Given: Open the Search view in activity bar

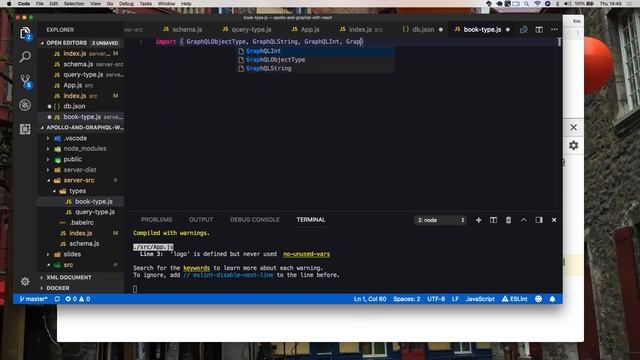Looking at the screenshot, I should tap(25, 57).
